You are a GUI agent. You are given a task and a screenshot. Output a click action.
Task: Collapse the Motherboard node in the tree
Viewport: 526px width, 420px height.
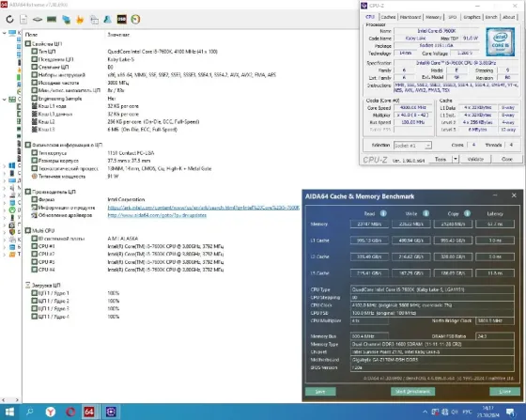[4, 100]
